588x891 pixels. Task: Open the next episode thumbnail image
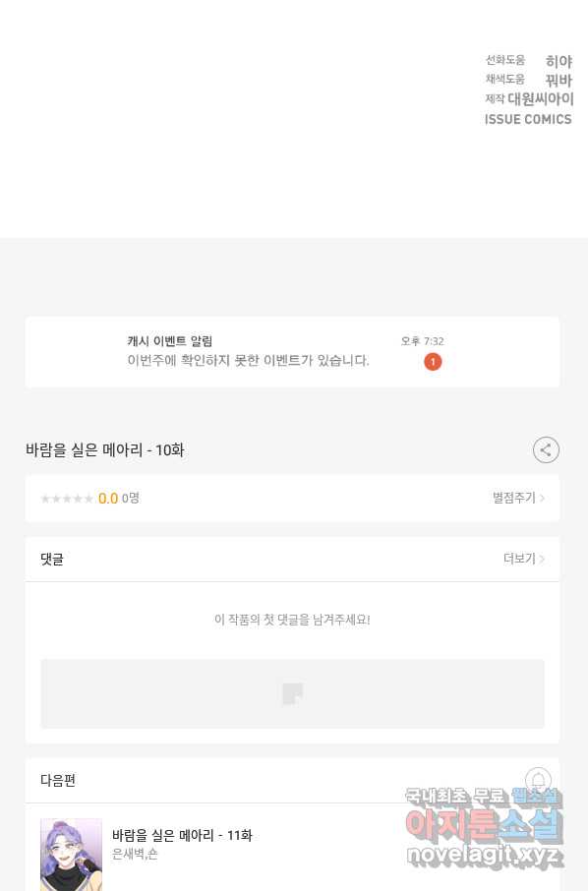click(x=71, y=854)
